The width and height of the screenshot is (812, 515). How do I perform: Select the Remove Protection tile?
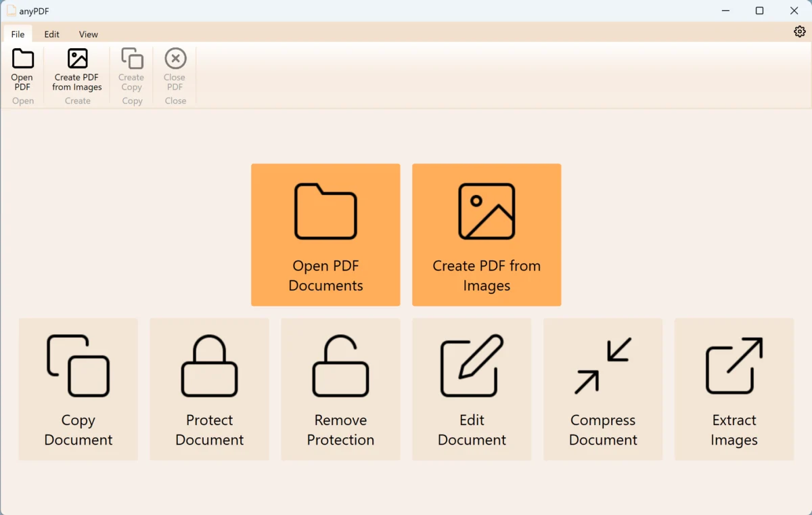coord(340,390)
